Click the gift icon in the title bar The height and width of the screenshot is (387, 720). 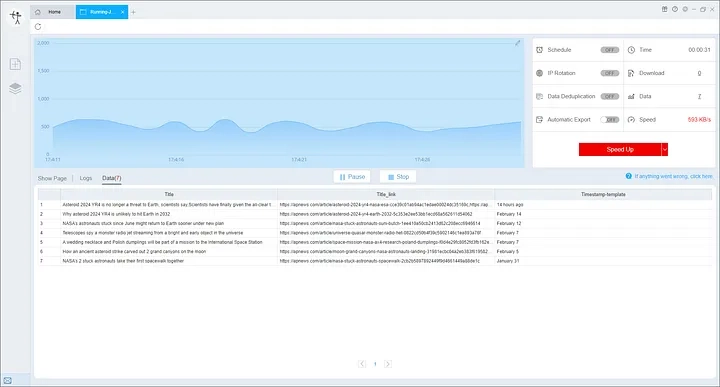click(664, 9)
